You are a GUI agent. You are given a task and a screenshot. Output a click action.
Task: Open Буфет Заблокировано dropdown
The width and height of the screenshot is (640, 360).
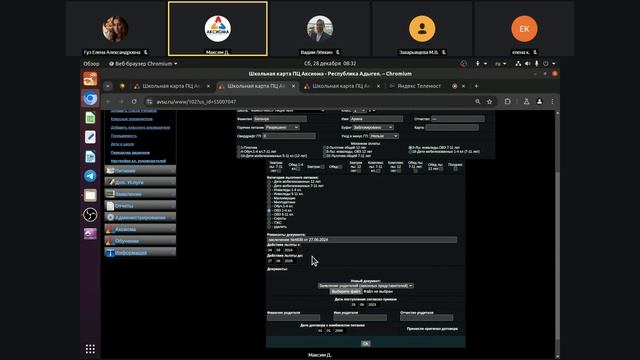click(373, 127)
